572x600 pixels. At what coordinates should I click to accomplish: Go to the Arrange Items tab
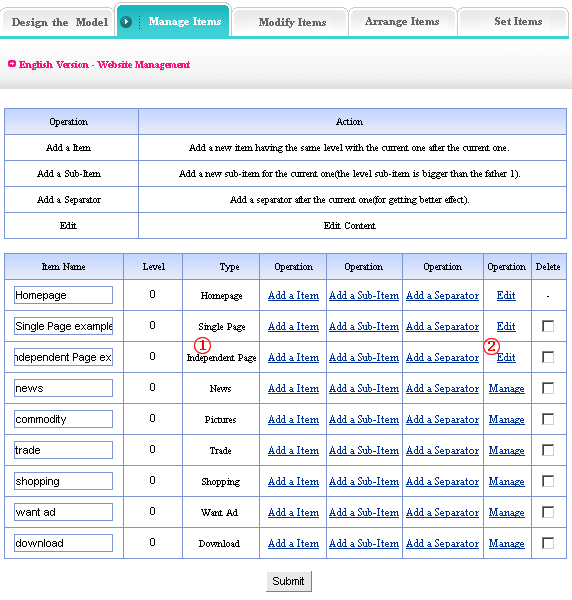tap(402, 21)
